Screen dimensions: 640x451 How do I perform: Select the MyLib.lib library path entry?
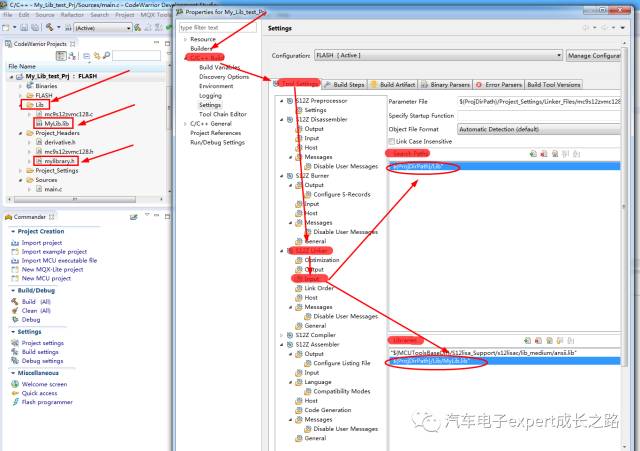click(x=504, y=361)
